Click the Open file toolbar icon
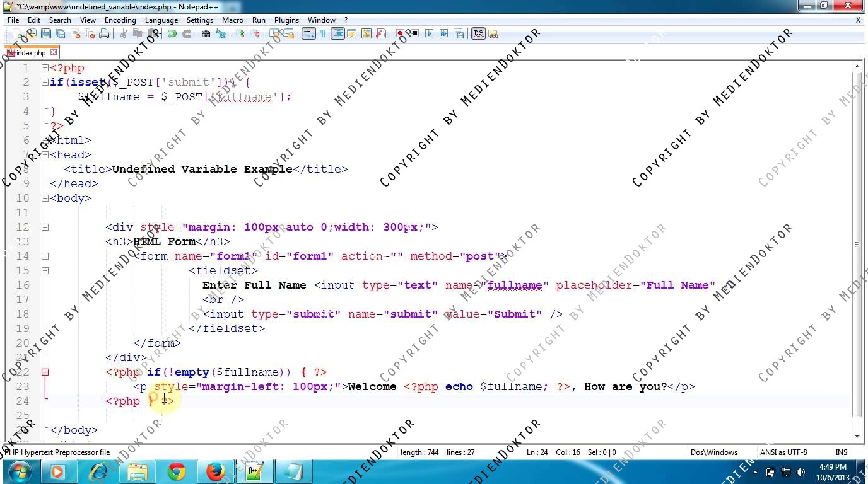The height and width of the screenshot is (484, 868). [x=31, y=33]
